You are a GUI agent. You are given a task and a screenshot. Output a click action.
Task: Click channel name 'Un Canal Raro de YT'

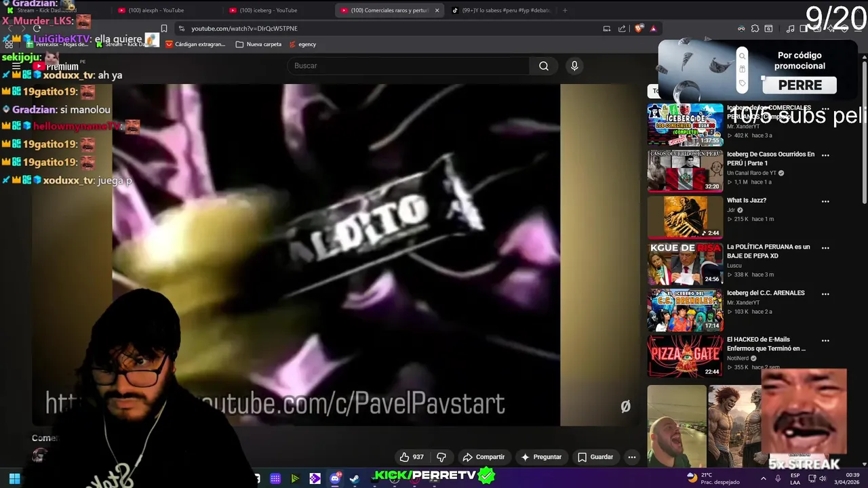click(x=752, y=173)
